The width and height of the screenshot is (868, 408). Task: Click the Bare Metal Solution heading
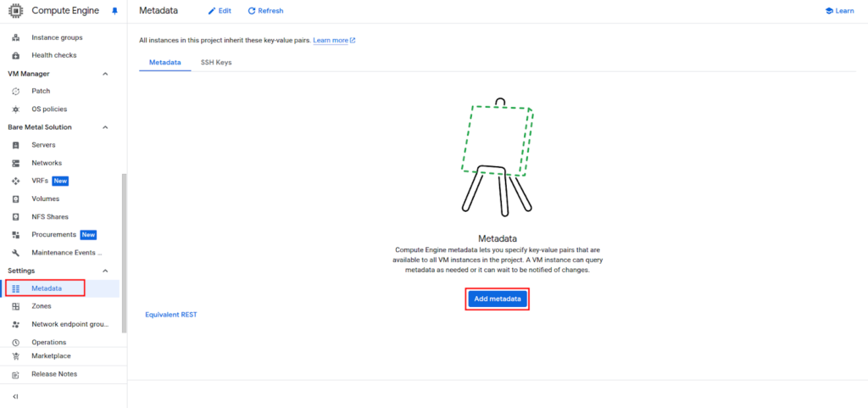coord(40,127)
